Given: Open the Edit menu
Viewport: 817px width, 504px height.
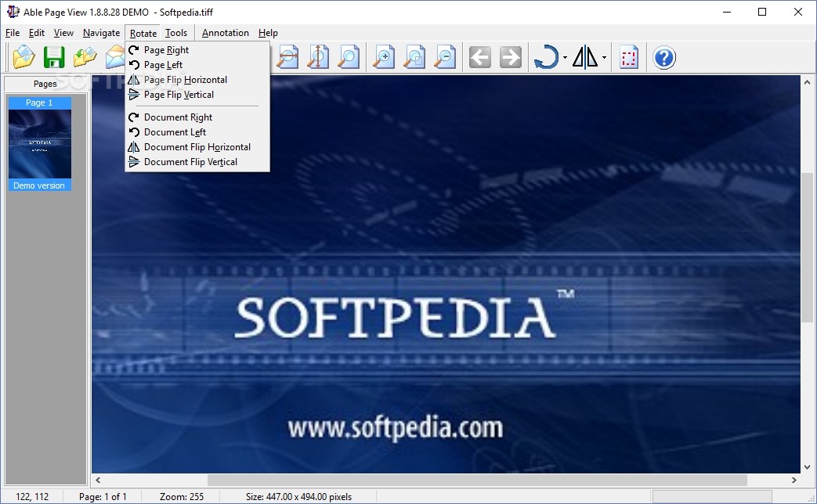Looking at the screenshot, I should click(x=37, y=33).
